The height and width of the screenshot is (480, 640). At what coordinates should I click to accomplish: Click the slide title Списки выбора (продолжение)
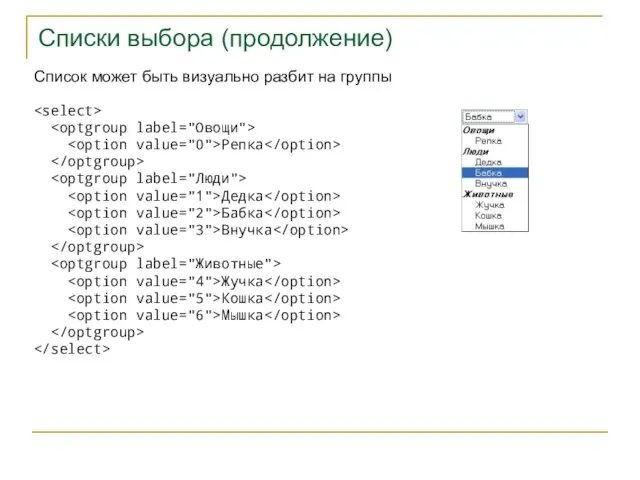pyautogui.click(x=215, y=38)
